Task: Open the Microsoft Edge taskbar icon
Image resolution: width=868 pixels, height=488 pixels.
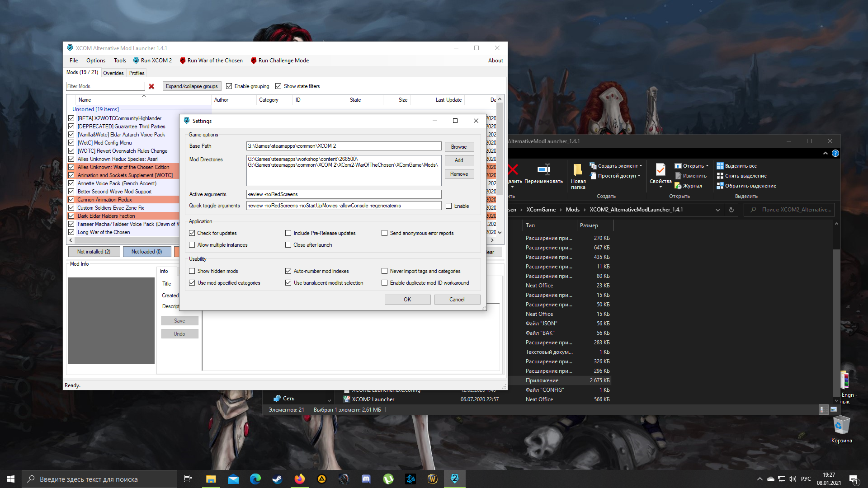Action: pos(255,479)
